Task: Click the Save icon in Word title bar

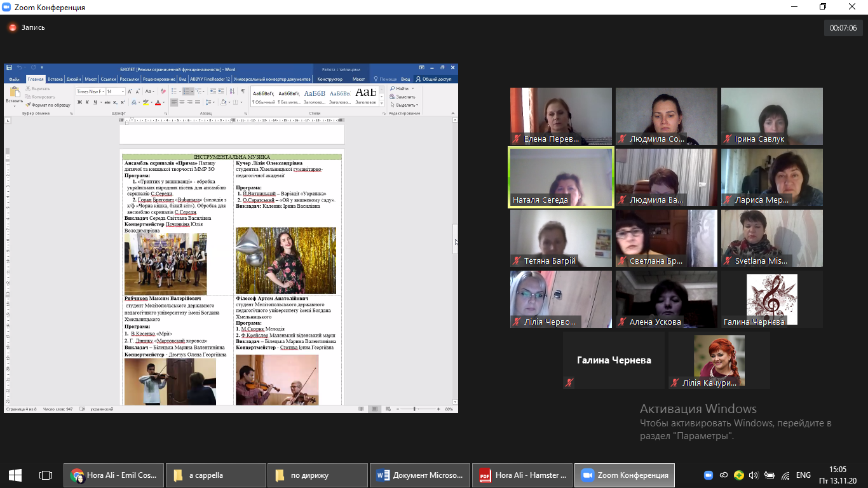Action: pyautogui.click(x=8, y=68)
